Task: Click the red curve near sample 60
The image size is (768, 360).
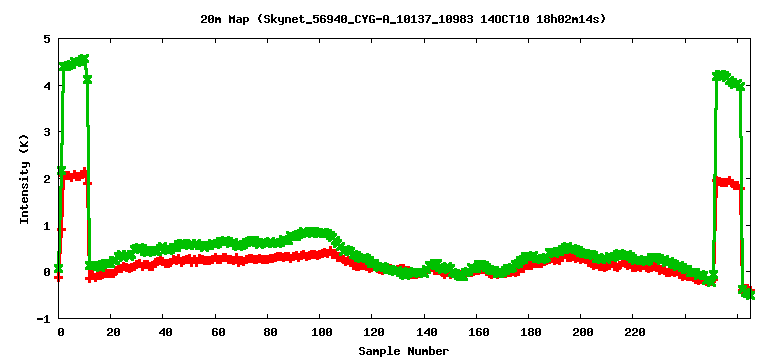Action: pos(218,259)
